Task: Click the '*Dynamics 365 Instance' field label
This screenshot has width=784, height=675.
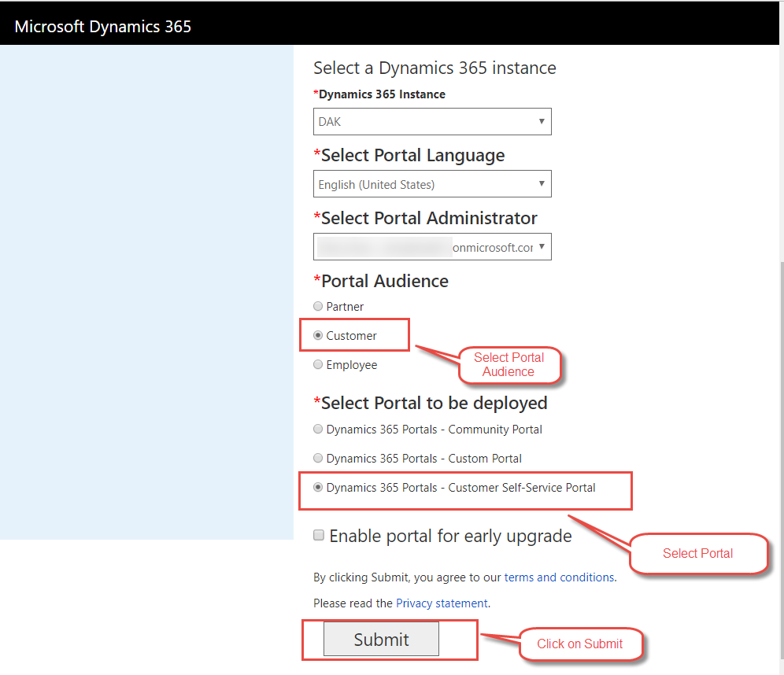Action: click(379, 94)
